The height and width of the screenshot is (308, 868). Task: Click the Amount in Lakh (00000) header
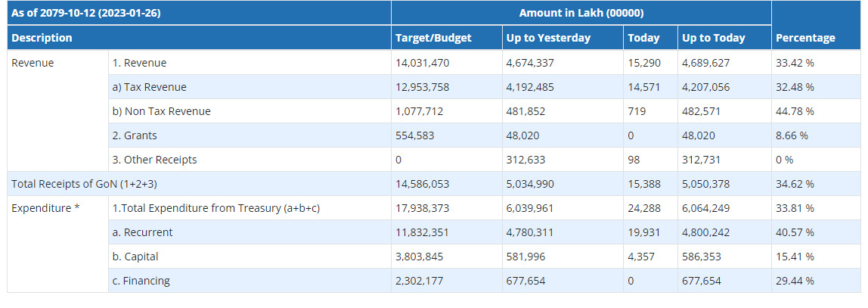(x=581, y=14)
